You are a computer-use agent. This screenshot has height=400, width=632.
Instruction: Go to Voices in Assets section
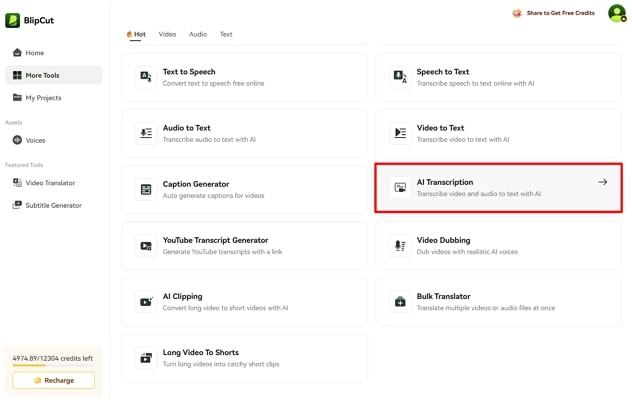35,140
